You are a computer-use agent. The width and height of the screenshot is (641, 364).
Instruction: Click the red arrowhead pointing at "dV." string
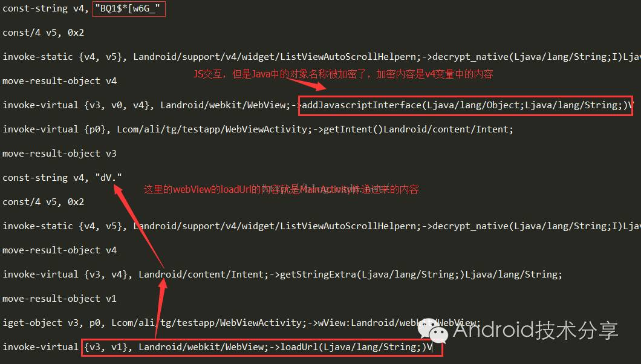click(119, 190)
